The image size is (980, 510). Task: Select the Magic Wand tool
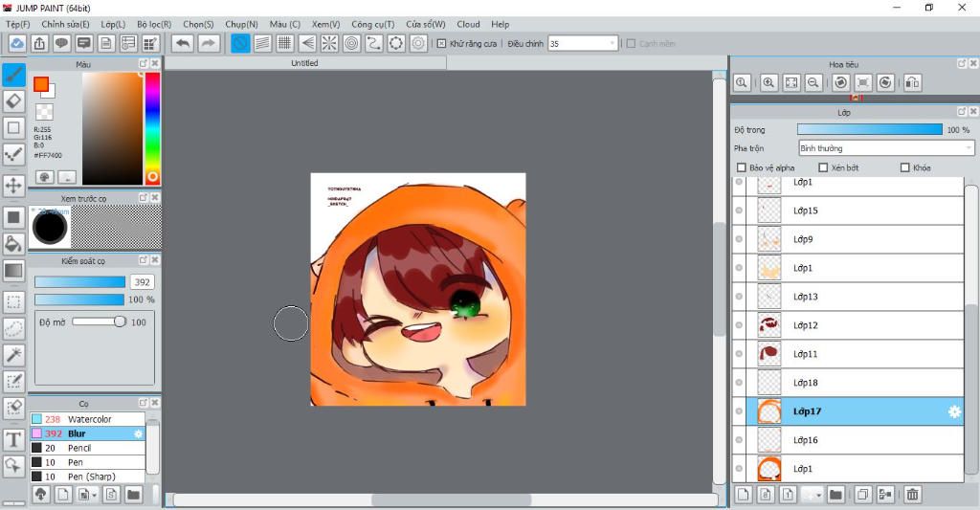[x=13, y=355]
